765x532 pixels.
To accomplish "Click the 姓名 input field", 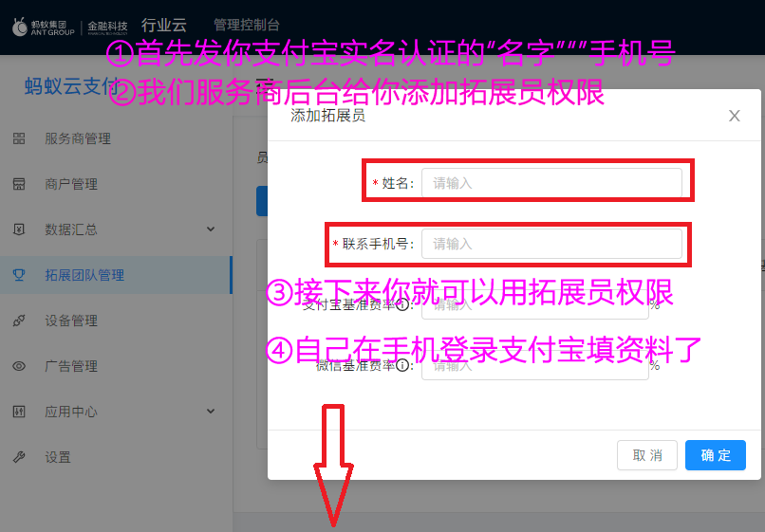I will 551,183.
